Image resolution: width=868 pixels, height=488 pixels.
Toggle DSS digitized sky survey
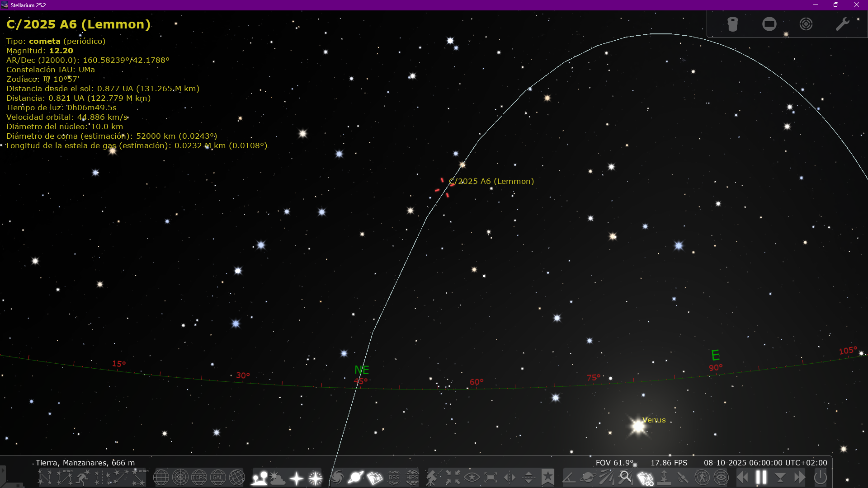394,477
